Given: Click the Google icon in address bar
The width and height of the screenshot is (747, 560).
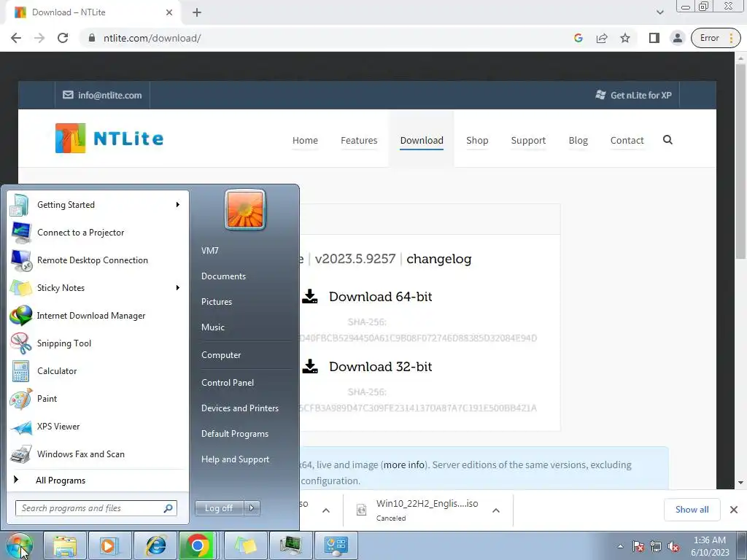Looking at the screenshot, I should click(x=578, y=38).
